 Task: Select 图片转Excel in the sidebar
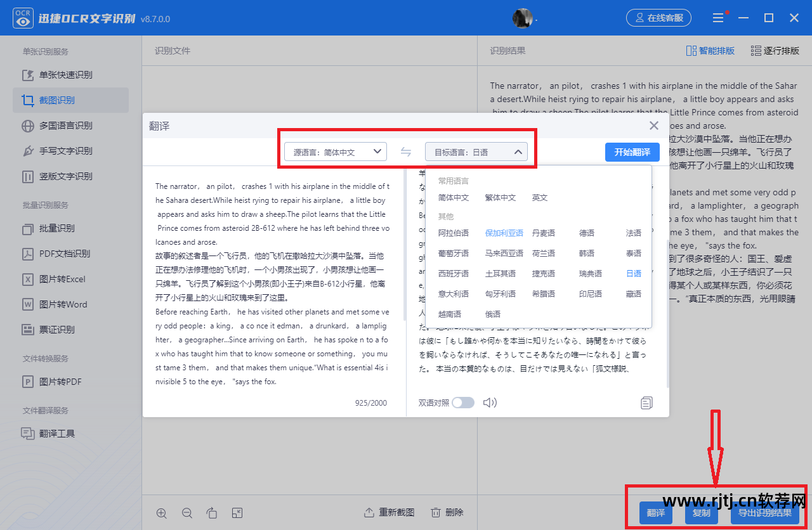coord(62,279)
